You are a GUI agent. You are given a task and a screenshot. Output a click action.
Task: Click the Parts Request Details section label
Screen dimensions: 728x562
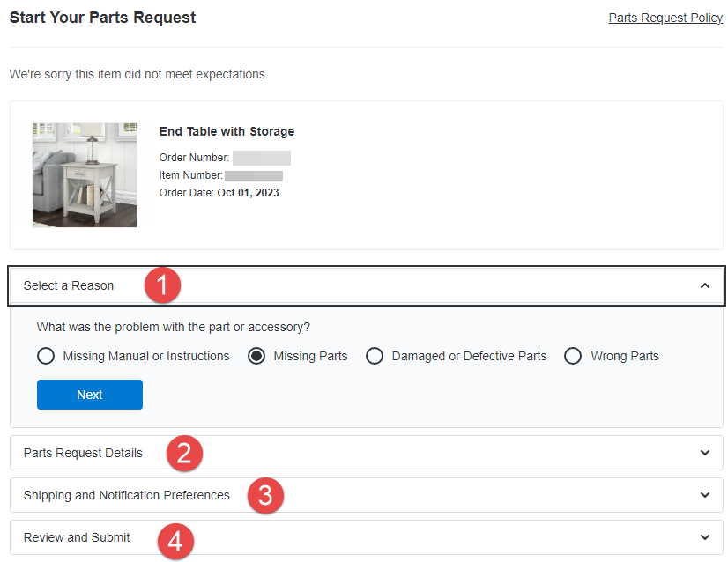pos(83,453)
